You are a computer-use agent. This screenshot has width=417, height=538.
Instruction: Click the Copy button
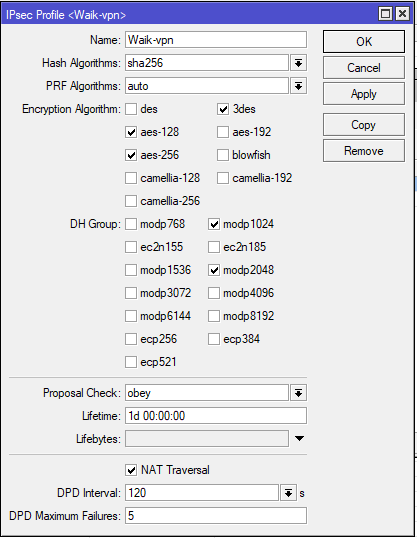tap(364, 125)
